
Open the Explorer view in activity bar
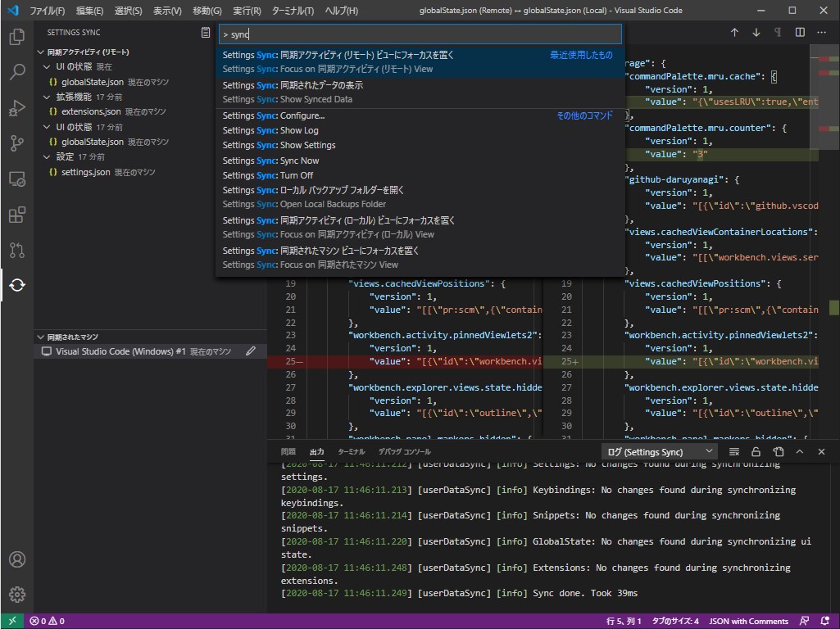click(x=16, y=37)
